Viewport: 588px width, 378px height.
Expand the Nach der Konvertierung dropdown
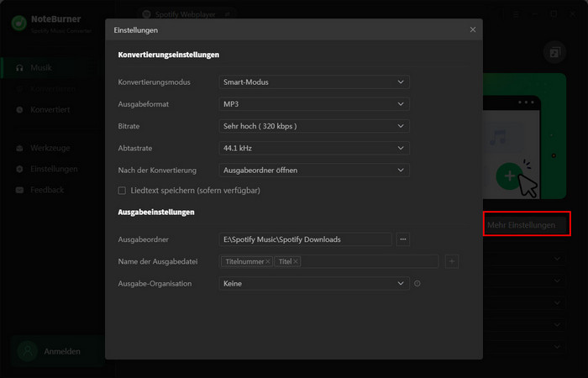313,170
